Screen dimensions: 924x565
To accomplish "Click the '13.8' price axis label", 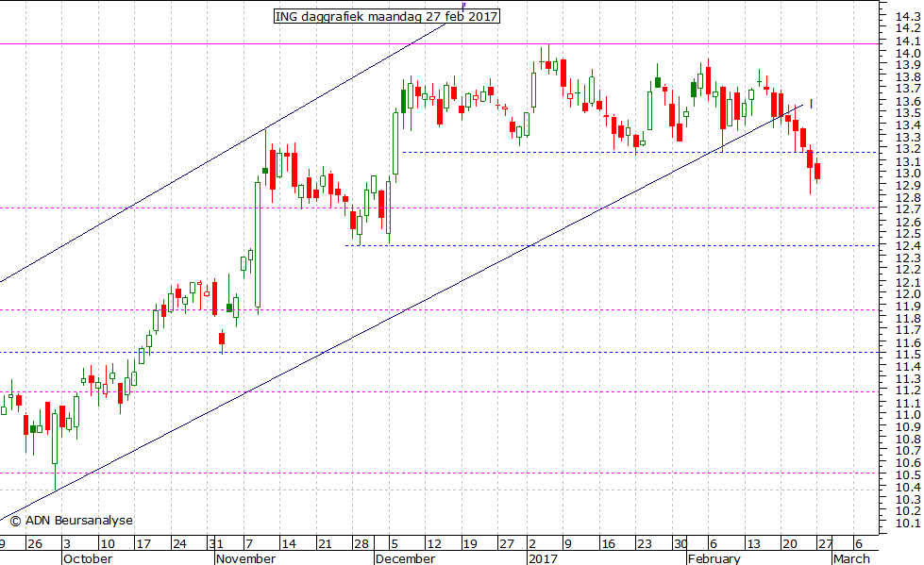I will coord(908,76).
